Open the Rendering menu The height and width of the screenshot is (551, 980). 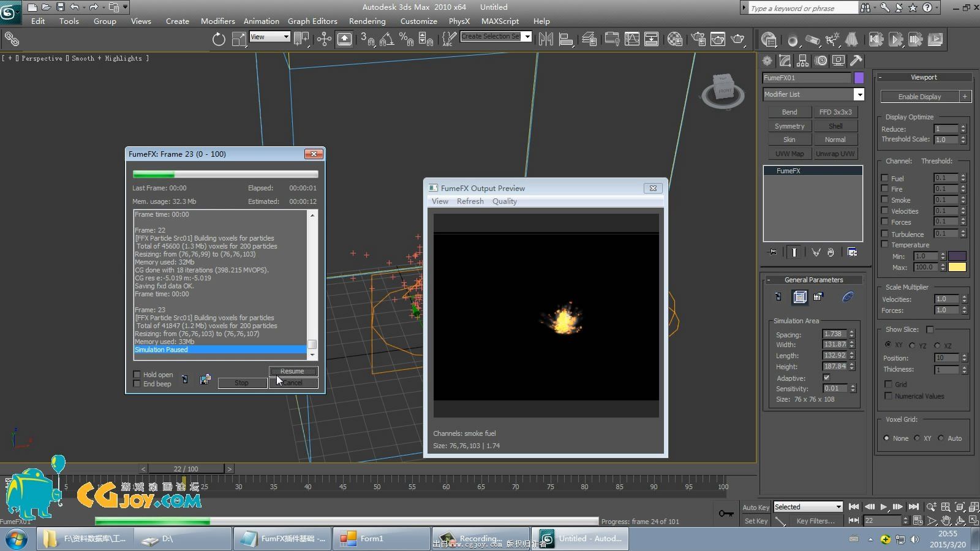point(367,21)
